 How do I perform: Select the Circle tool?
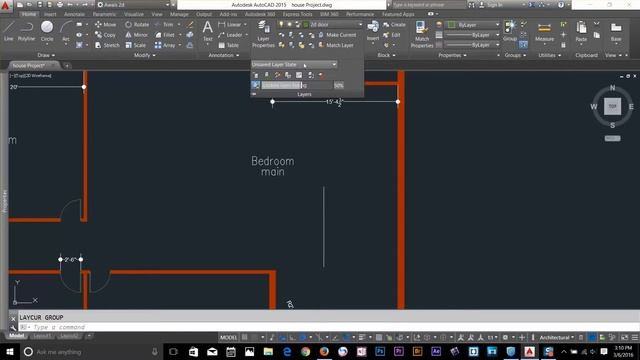point(47,31)
